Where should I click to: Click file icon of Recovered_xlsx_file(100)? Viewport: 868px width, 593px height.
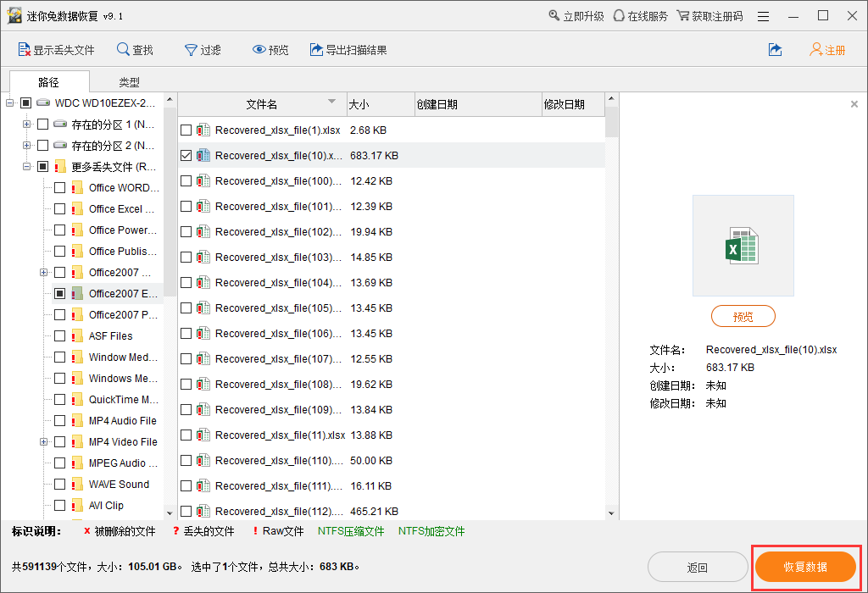203,181
